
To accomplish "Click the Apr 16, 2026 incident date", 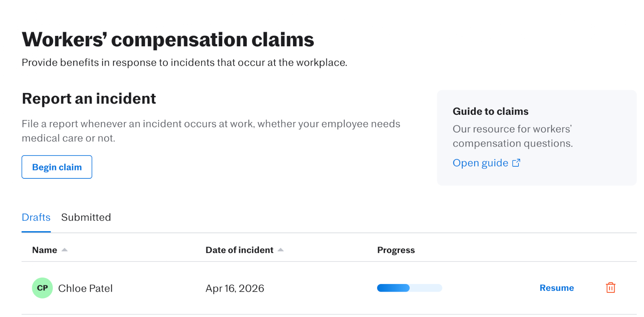I will click(235, 288).
